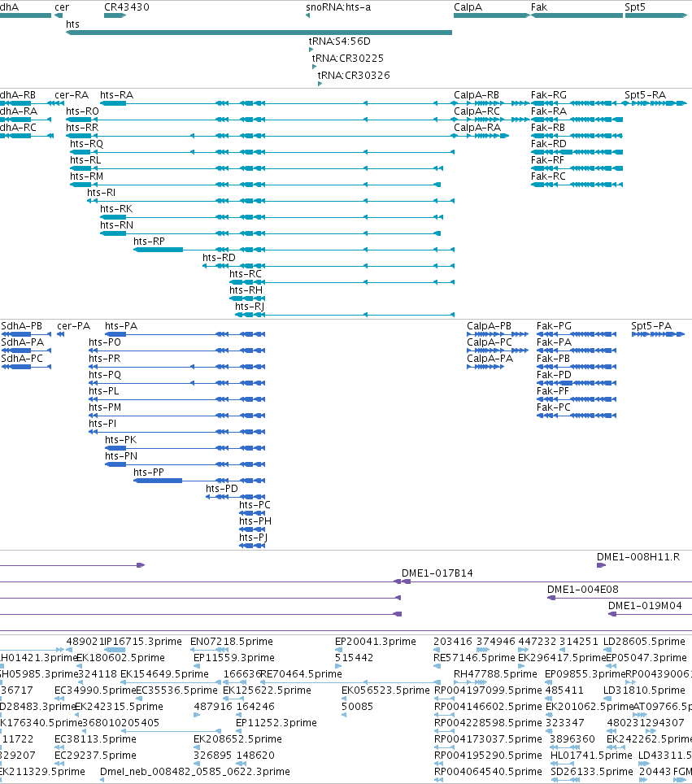Click the hts-RM transcript label
The image size is (692, 784).
pos(86,176)
